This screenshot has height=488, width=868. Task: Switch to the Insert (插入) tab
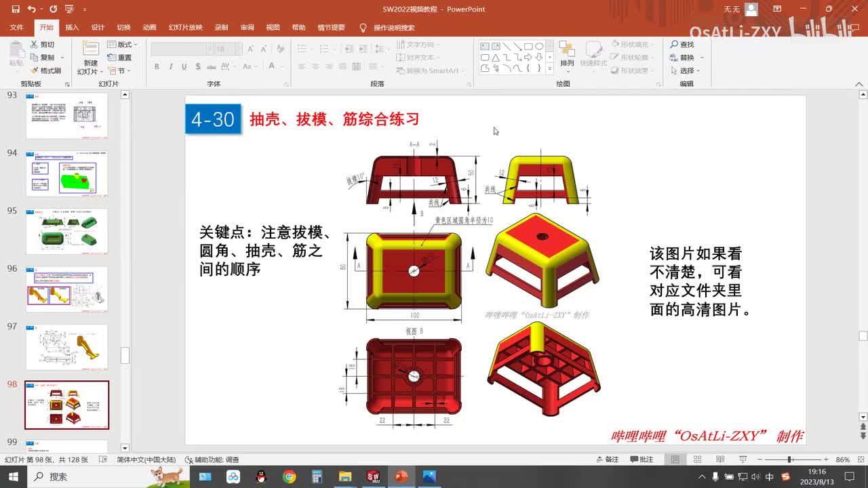pyautogui.click(x=72, y=28)
